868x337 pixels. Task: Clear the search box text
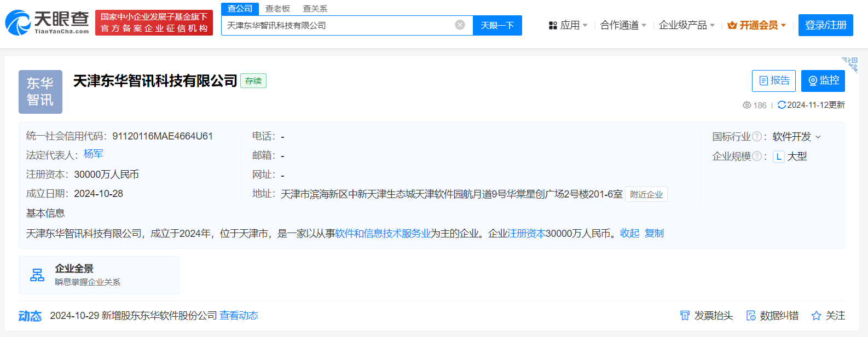tap(460, 25)
